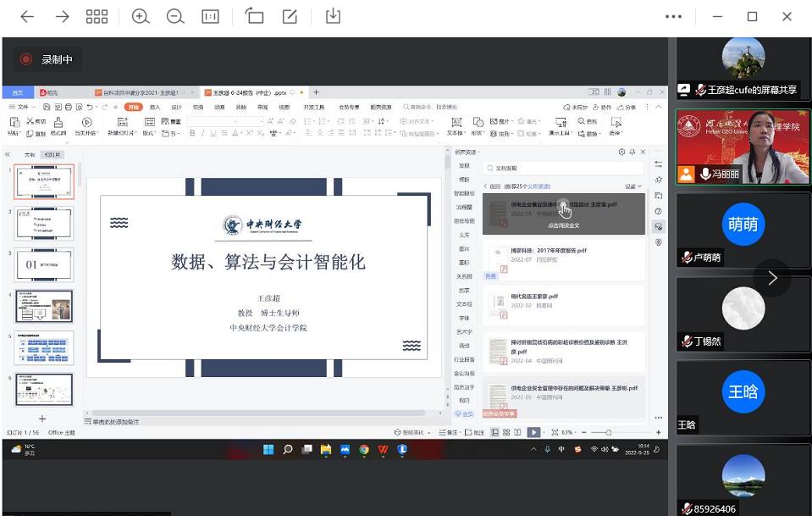Click the 智能美化 icon in status bar
The width and height of the screenshot is (812, 516).
[x=396, y=432]
